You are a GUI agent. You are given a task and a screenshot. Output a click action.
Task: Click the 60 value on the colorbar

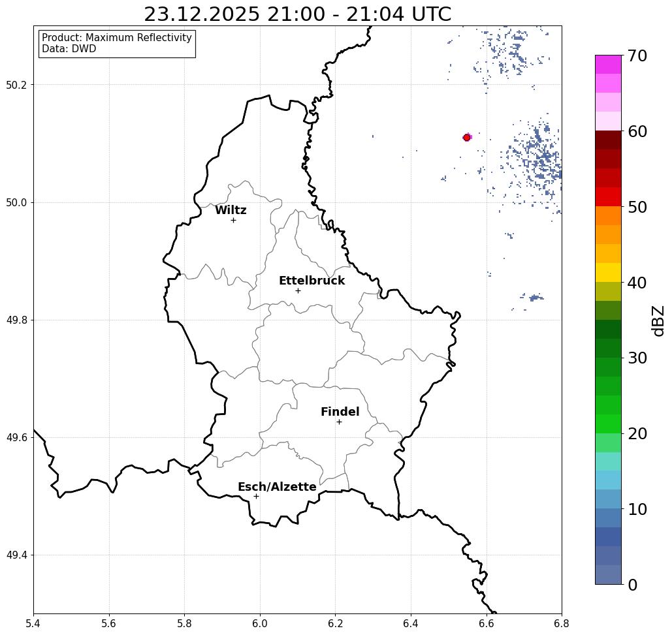click(637, 131)
